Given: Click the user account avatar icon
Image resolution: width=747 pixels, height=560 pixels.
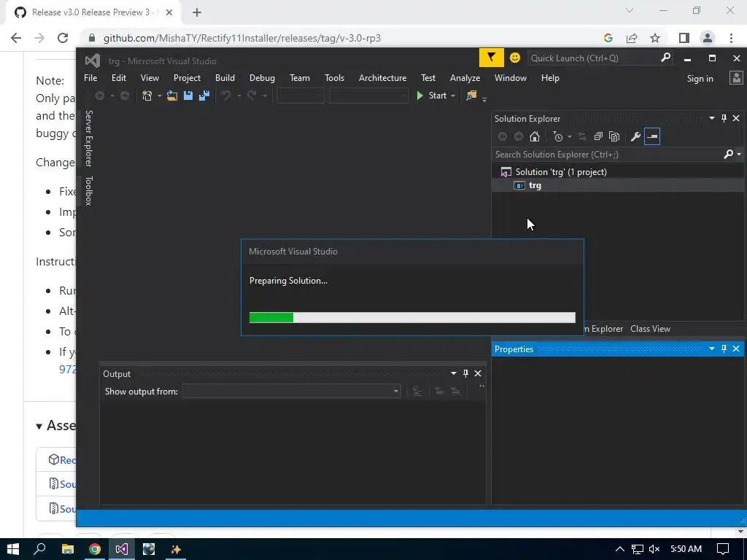Looking at the screenshot, I should point(737,78).
